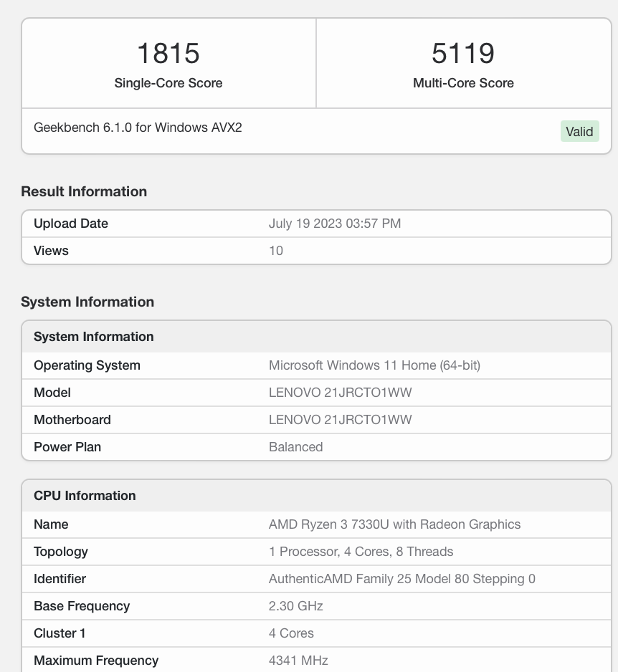Viewport: 618px width, 672px height.
Task: Click the 2.30 GHz value
Action: coord(296,606)
